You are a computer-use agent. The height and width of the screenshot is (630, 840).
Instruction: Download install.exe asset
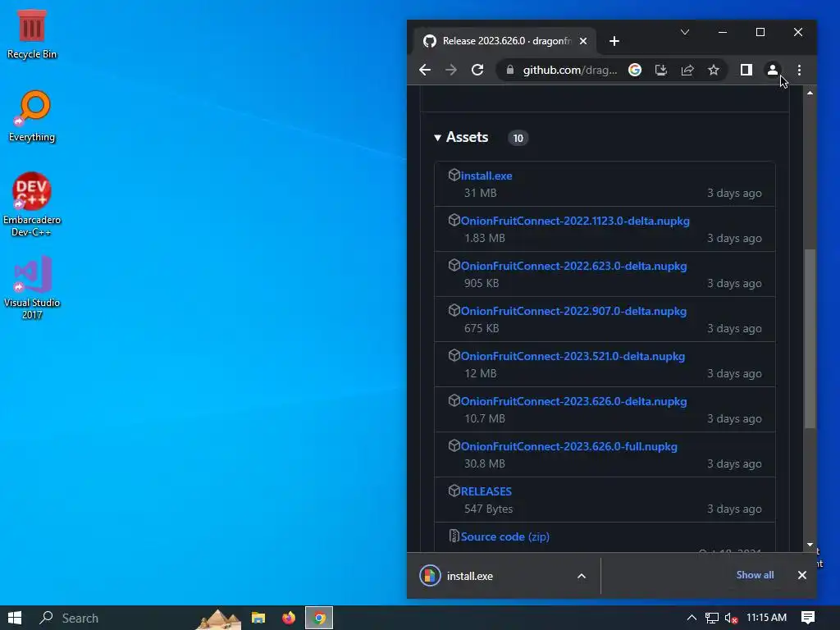[486, 176]
